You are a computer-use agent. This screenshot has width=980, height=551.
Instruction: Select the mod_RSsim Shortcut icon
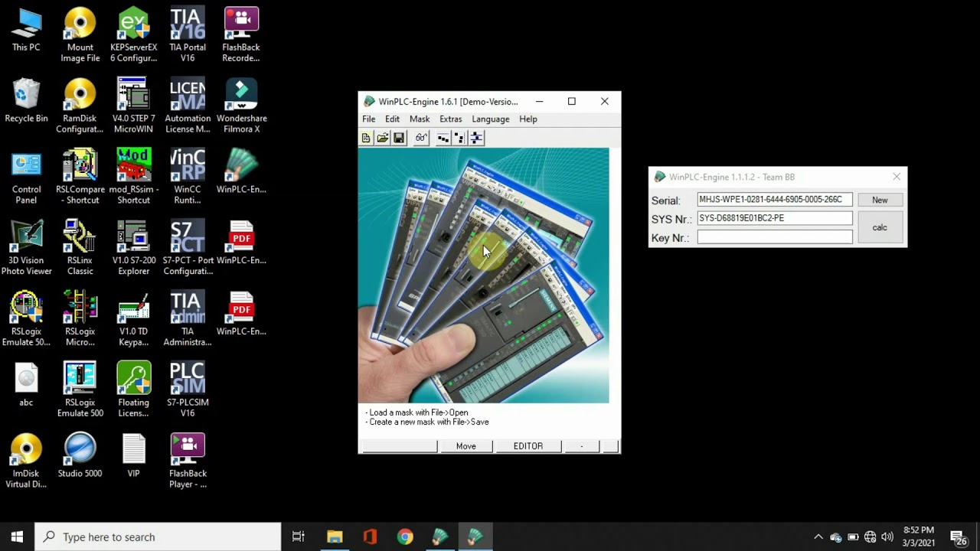[x=133, y=178]
